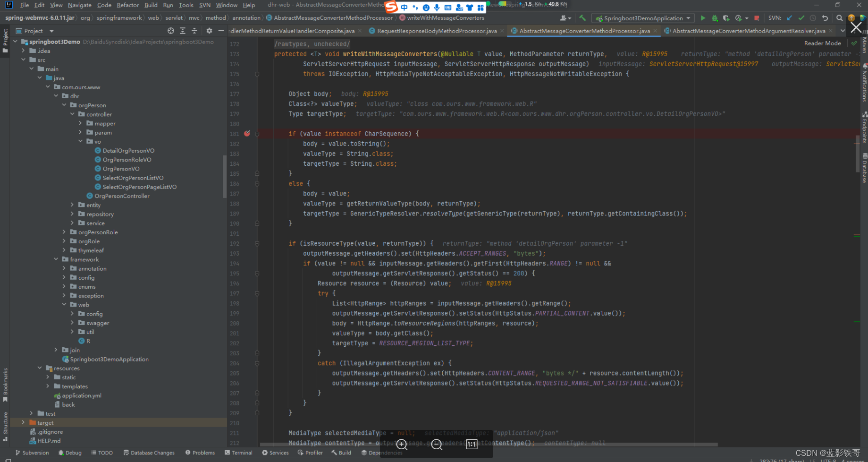
Task: Collapse the orgPerson package
Action: [x=64, y=105]
